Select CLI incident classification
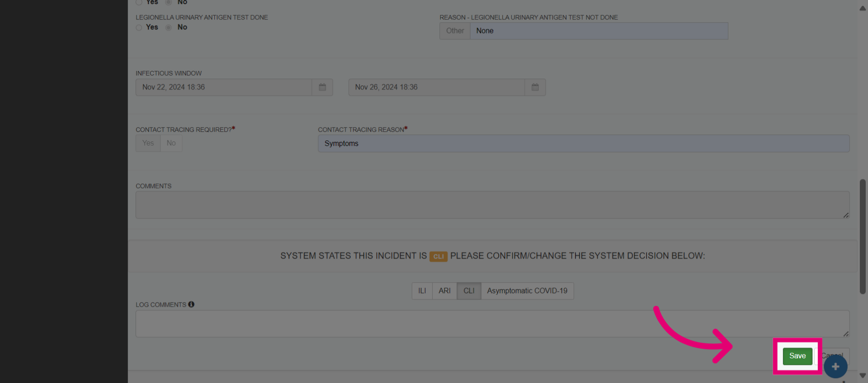 [x=469, y=291]
